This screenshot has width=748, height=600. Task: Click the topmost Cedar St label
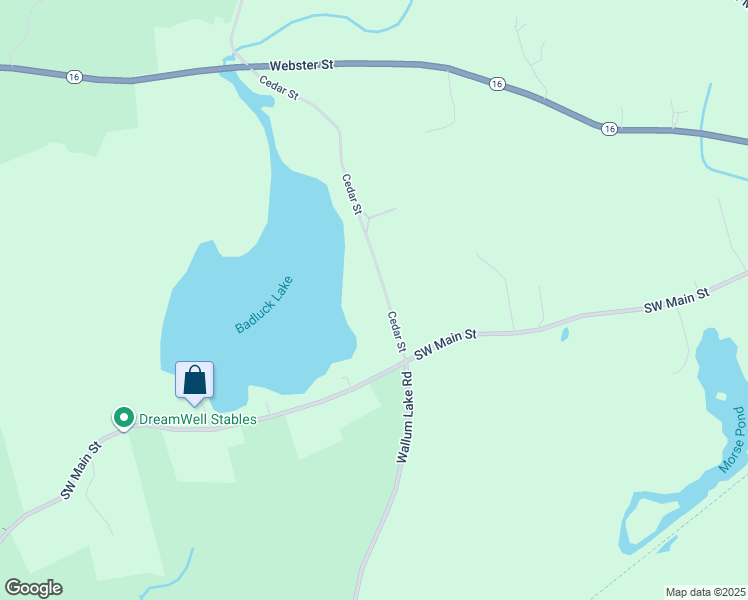(x=279, y=88)
